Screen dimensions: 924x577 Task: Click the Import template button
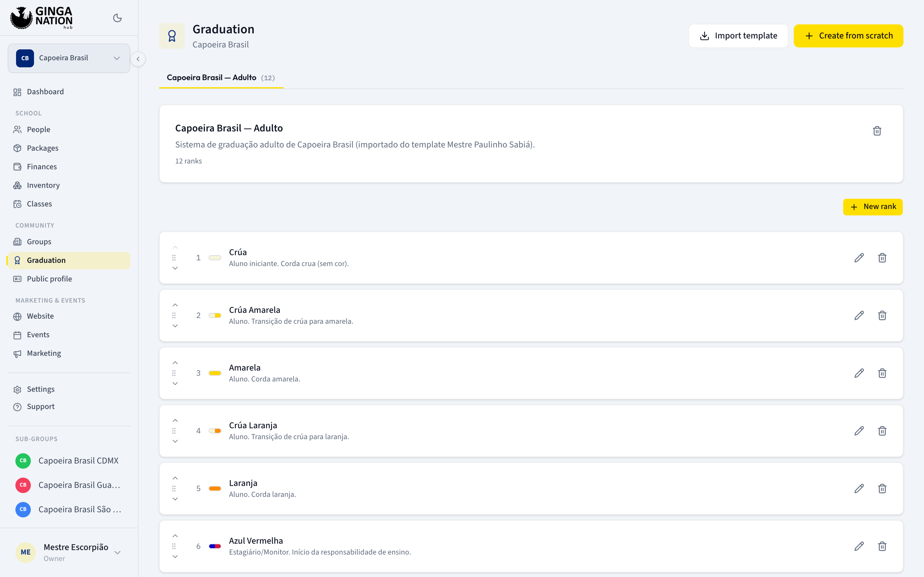tap(739, 36)
